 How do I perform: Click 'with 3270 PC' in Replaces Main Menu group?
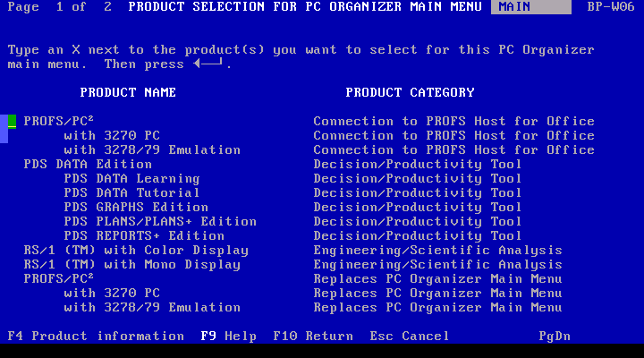[x=112, y=293]
